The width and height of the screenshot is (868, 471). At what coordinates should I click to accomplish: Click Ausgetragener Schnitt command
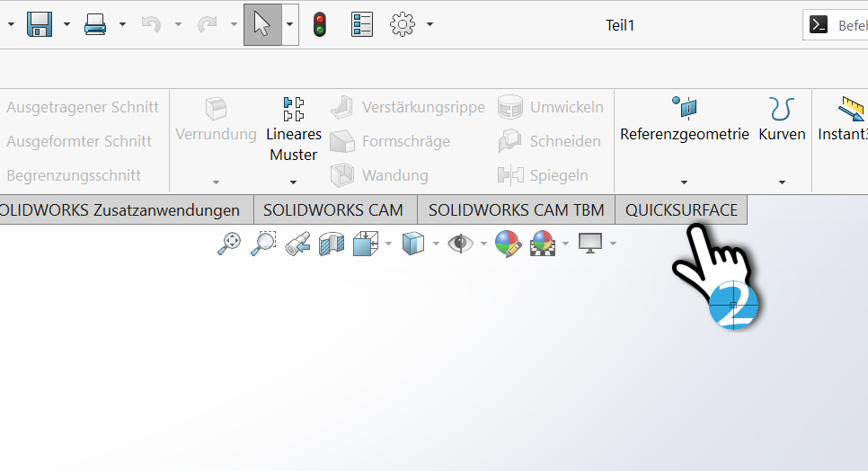click(x=83, y=107)
